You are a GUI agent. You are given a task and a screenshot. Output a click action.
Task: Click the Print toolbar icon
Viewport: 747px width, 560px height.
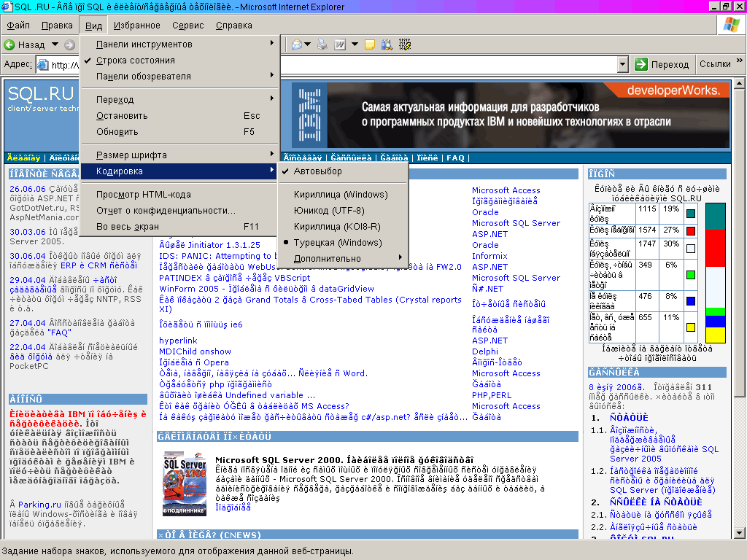point(322,44)
